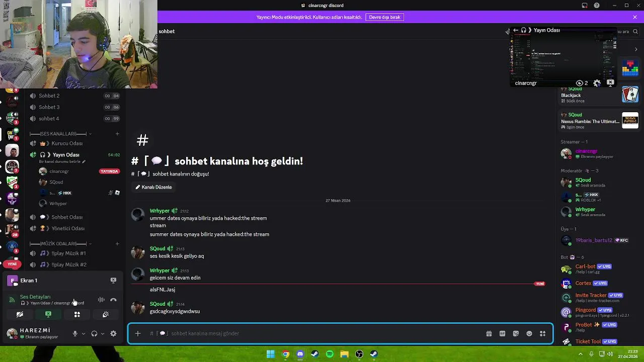
Task: Open user settings gear
Action: [113, 333]
